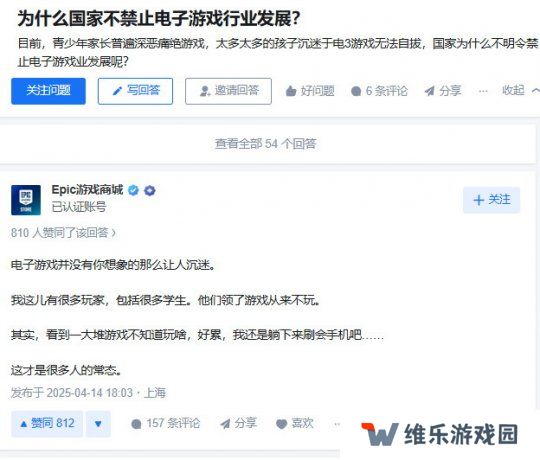Share the answer via bottom 分享
This screenshot has width=540, height=460.
point(238,423)
